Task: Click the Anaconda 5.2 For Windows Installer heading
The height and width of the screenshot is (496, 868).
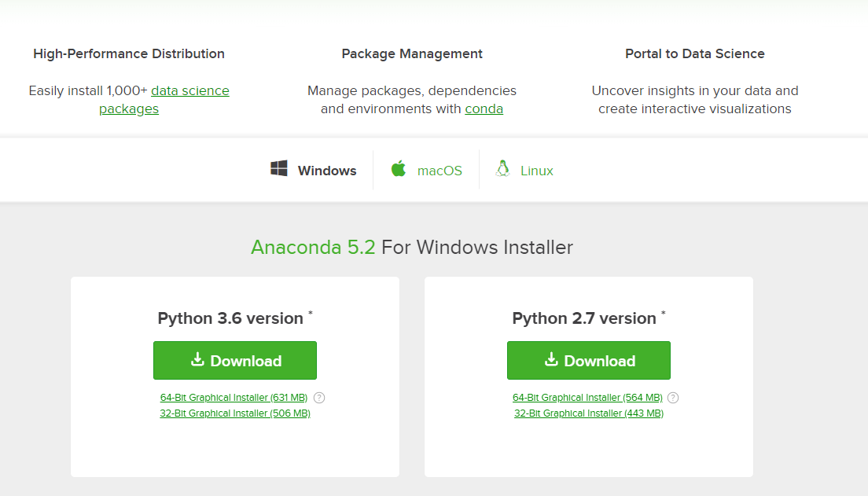Action: pyautogui.click(x=412, y=247)
